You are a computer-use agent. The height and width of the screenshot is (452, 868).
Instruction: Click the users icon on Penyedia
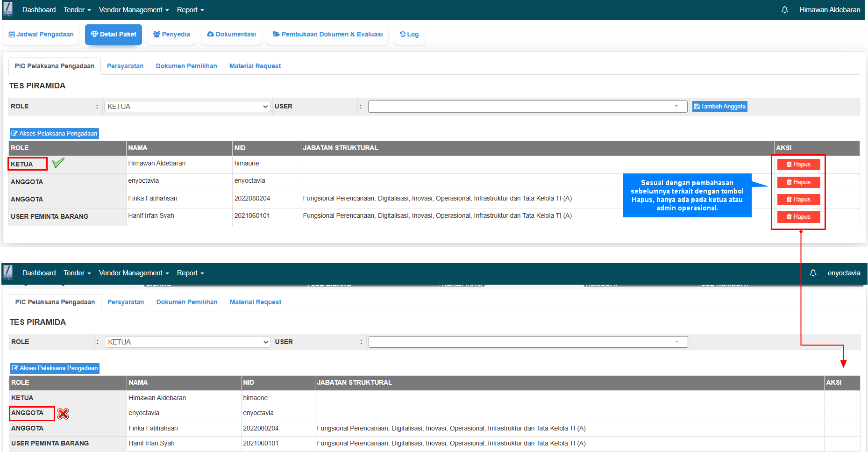pyautogui.click(x=157, y=35)
